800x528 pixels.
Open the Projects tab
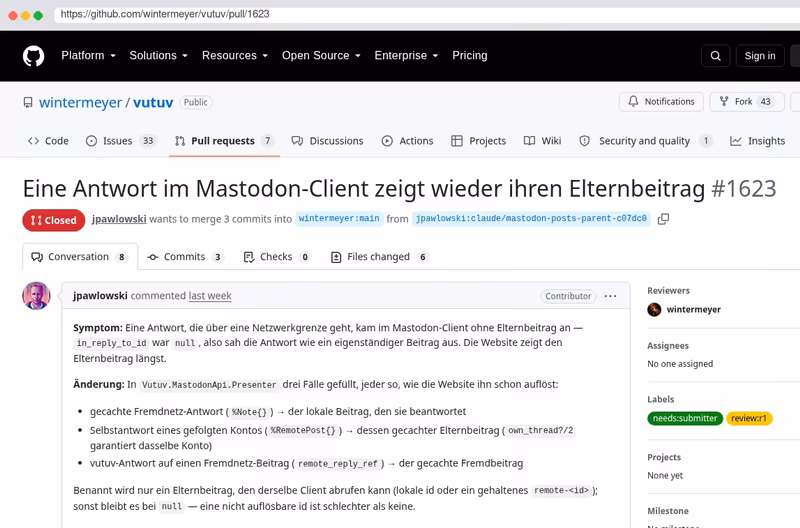pos(479,141)
